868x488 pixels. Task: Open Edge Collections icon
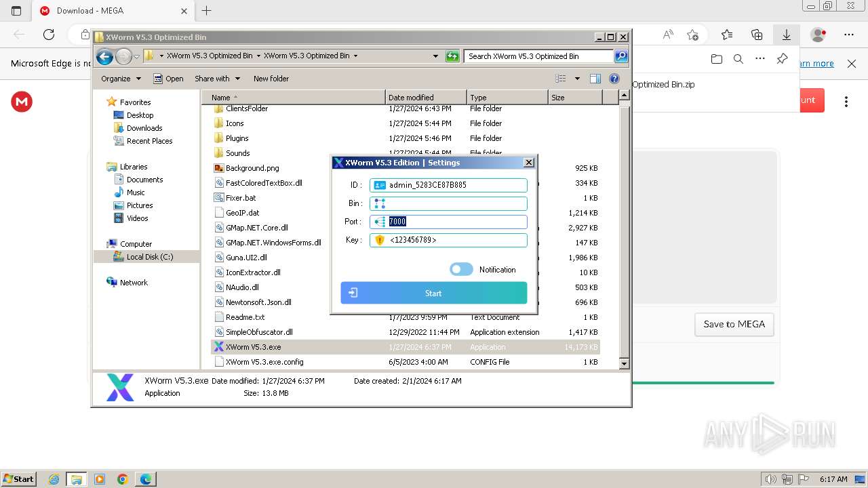(x=757, y=35)
